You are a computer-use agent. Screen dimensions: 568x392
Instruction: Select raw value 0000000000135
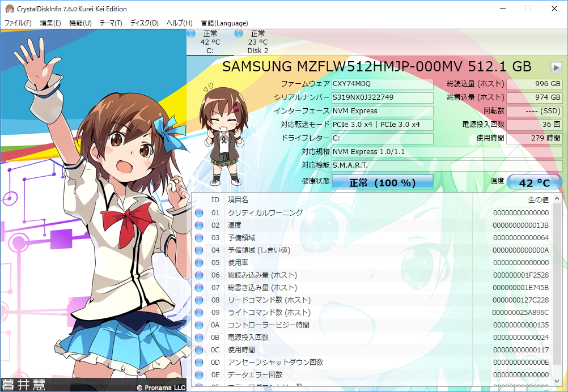click(x=520, y=325)
